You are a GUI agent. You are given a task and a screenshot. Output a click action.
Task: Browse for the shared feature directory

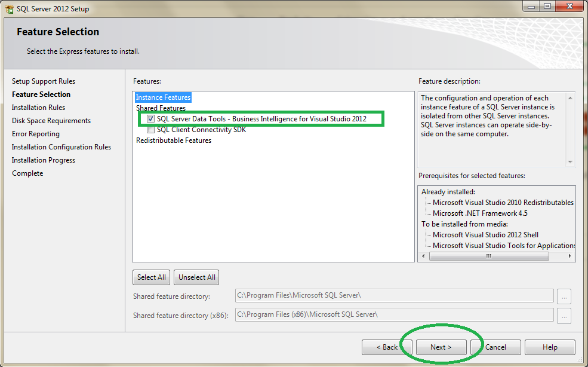pos(564,296)
